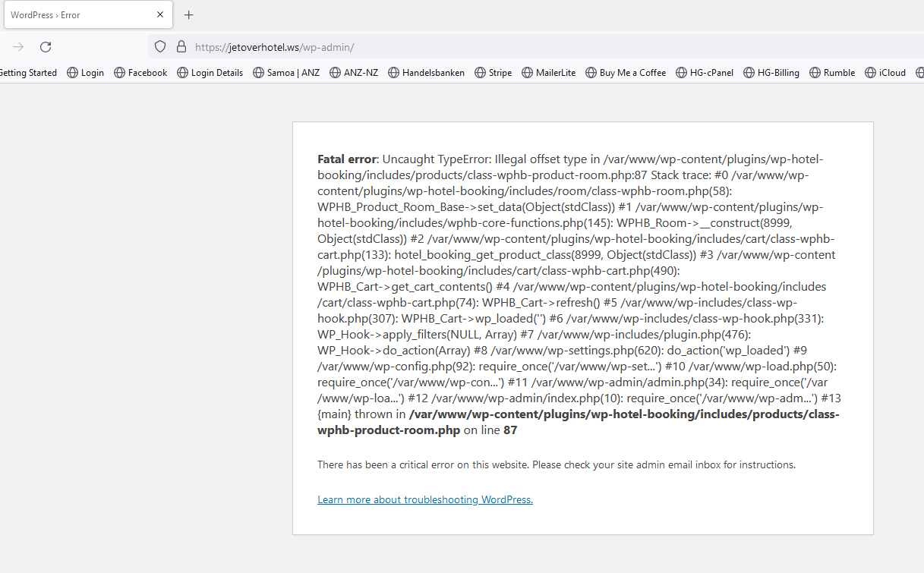View site security padlock info
This screenshot has height=573, width=924.
coord(181,46)
